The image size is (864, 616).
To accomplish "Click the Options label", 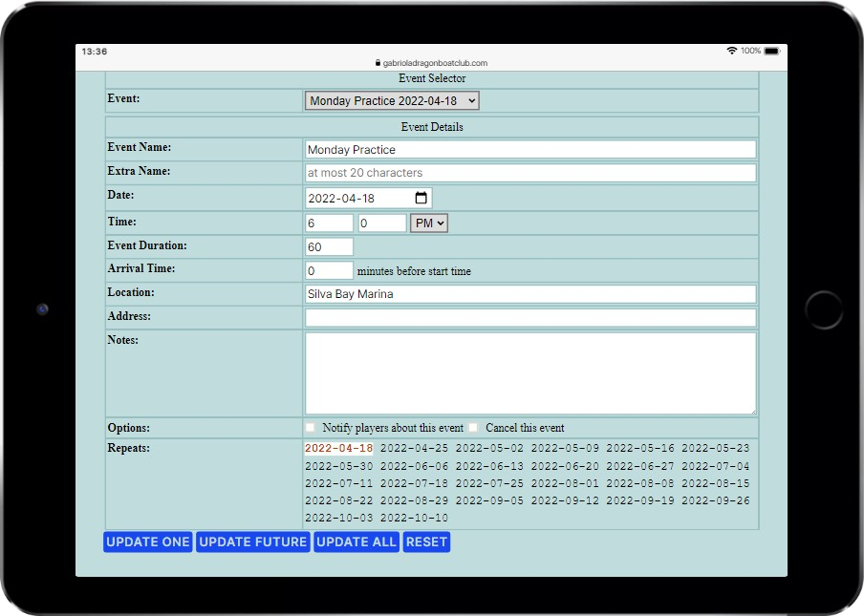I will (x=128, y=428).
